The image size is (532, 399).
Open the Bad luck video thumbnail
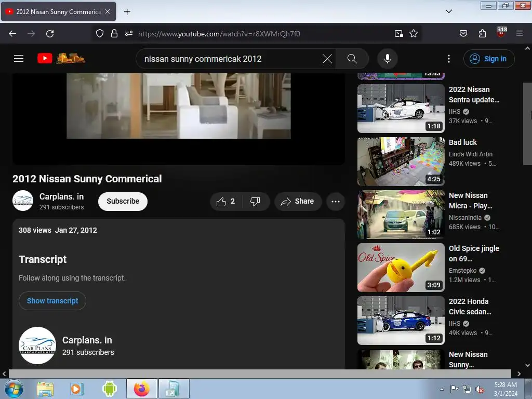click(401, 162)
